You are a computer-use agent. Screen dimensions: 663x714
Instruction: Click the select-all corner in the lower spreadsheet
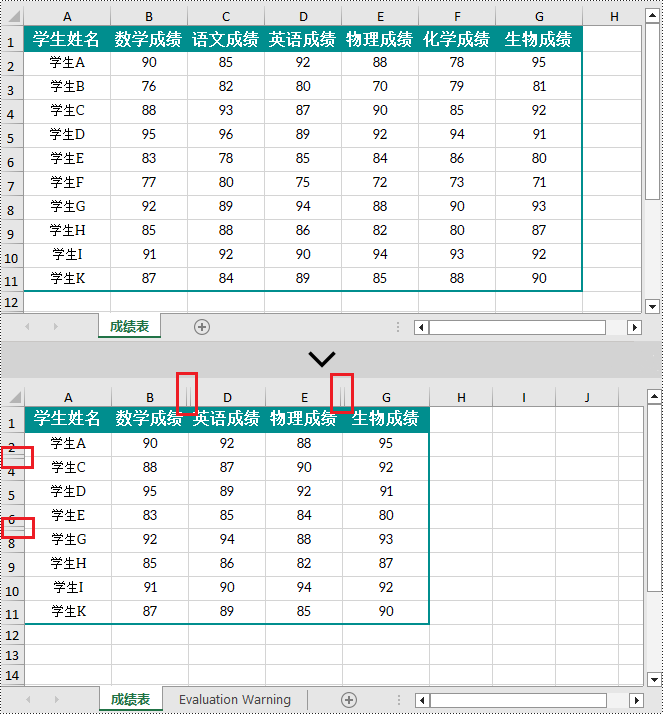[14, 397]
